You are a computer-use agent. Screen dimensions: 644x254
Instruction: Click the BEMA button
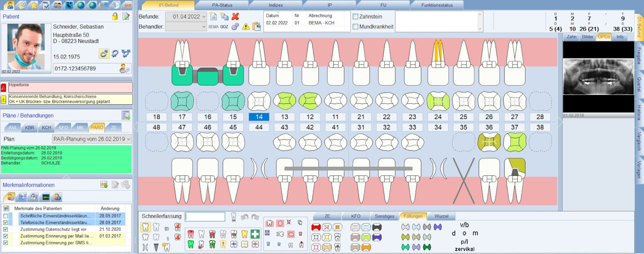[213, 27]
